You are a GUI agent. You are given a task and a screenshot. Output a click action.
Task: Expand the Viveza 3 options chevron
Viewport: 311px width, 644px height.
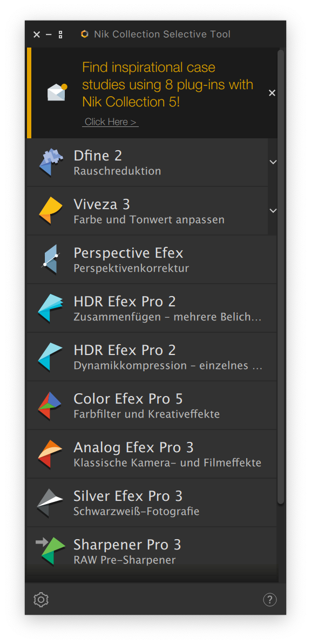pyautogui.click(x=273, y=211)
